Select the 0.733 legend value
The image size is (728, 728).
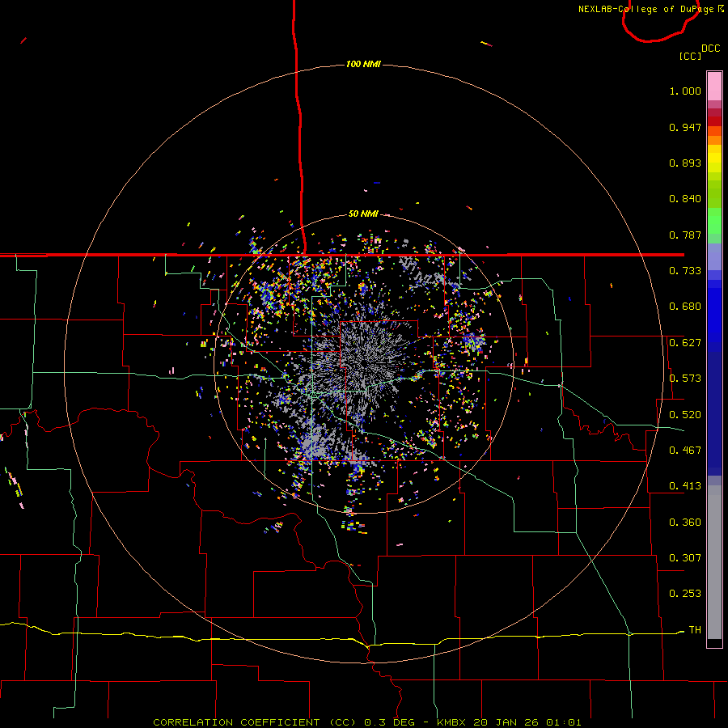pos(685,271)
